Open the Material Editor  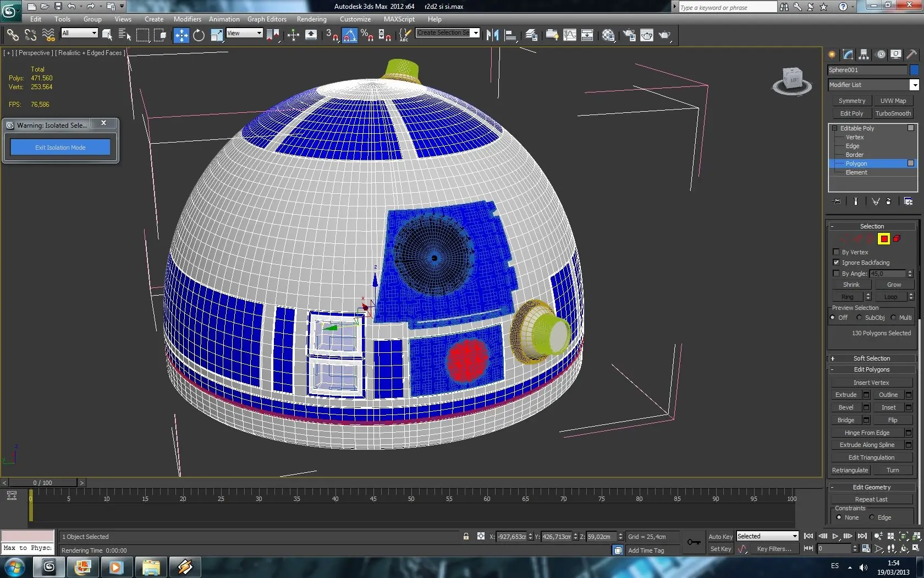(x=608, y=35)
